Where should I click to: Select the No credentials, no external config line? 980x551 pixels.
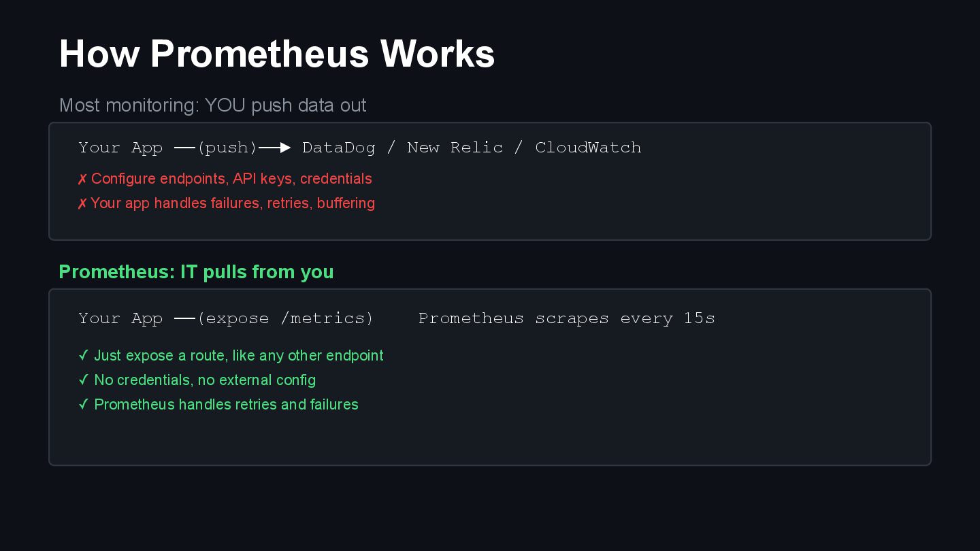[205, 380]
